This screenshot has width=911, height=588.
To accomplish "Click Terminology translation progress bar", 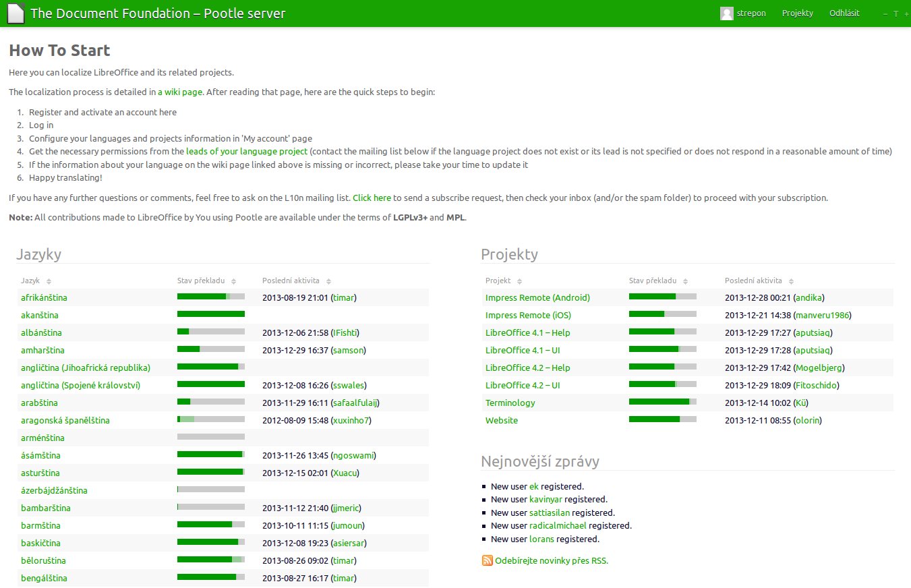I will coord(663,401).
